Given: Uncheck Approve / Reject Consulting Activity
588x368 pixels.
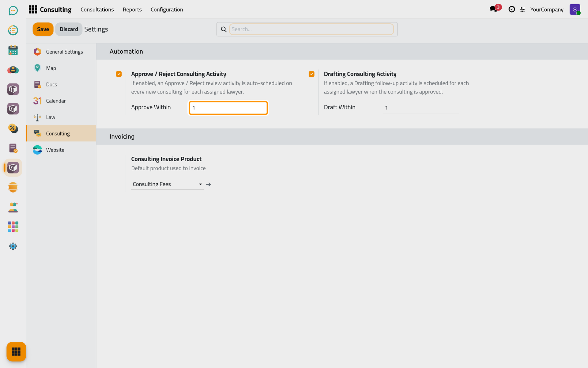Looking at the screenshot, I should [x=119, y=74].
